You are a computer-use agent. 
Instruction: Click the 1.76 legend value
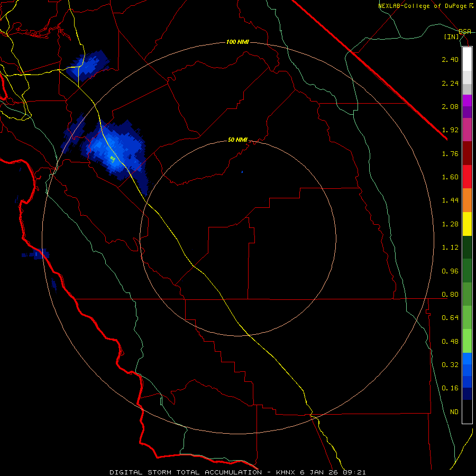(450, 153)
